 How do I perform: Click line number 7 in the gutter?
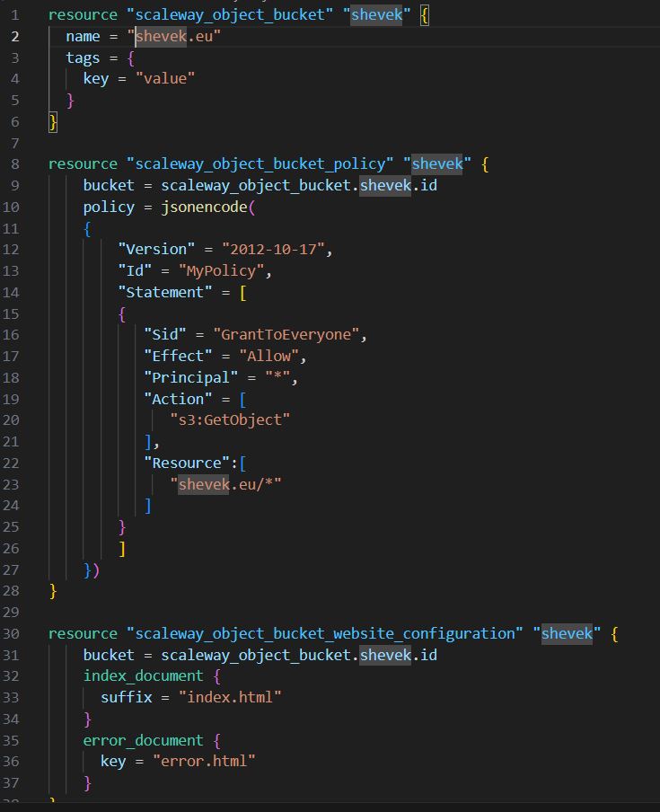(x=15, y=143)
